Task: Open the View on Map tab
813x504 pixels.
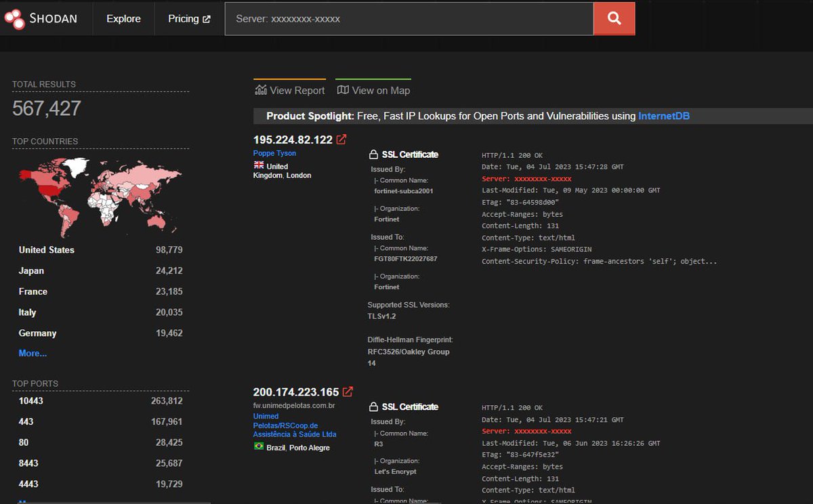Action: [x=373, y=90]
